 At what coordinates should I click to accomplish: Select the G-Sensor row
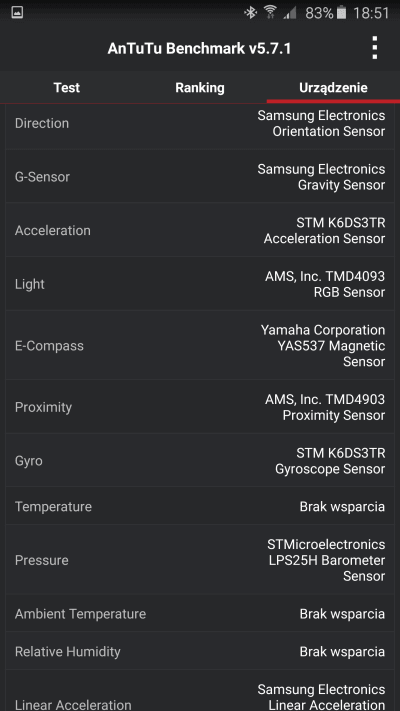click(200, 176)
